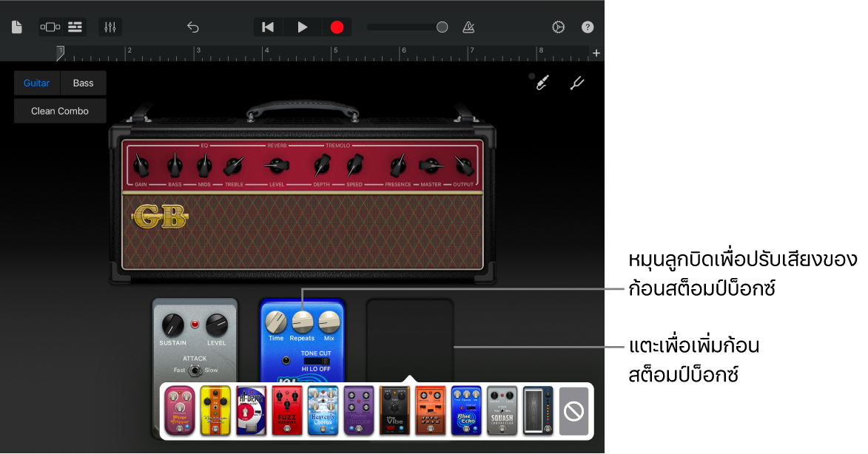Open the song settings
Screen dimensions: 868x454
tap(558, 27)
